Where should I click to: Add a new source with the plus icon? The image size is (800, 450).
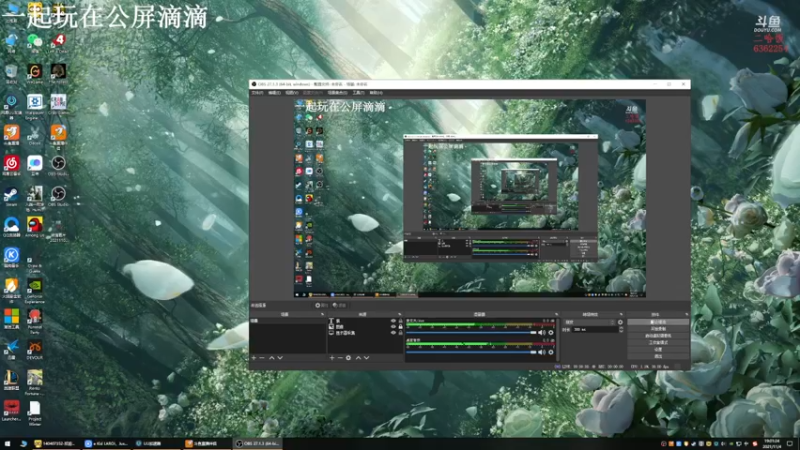pyautogui.click(x=332, y=358)
